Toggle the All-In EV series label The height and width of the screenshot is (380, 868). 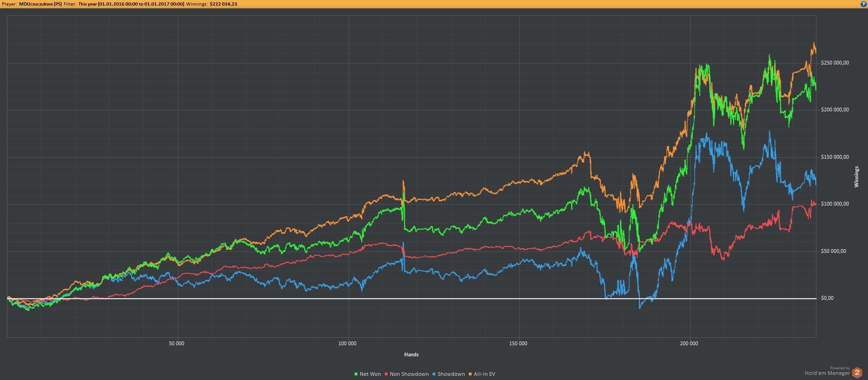point(485,374)
